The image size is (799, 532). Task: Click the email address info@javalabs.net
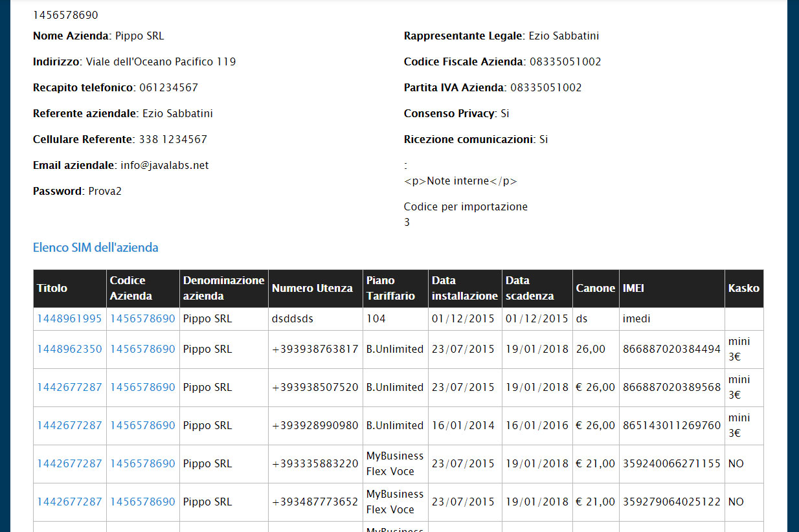[x=164, y=166]
